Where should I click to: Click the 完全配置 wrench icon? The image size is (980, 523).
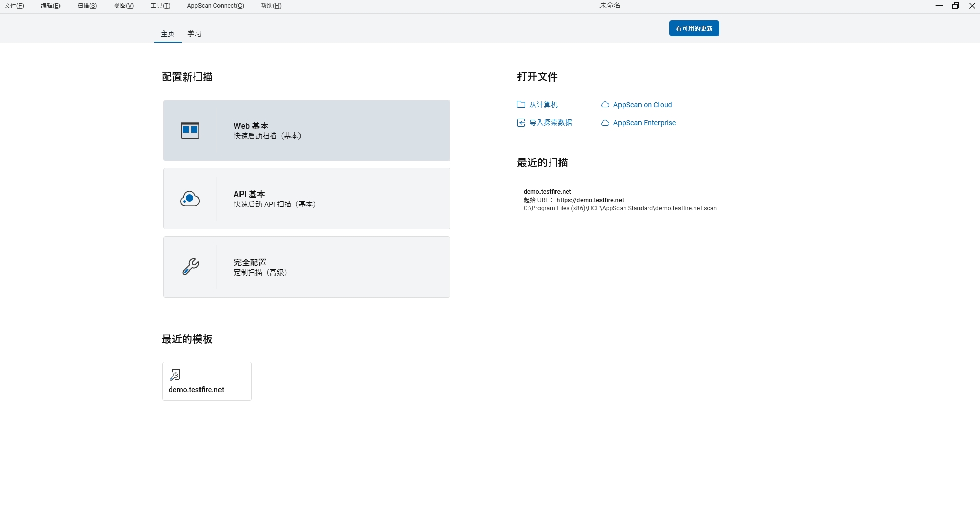point(190,266)
